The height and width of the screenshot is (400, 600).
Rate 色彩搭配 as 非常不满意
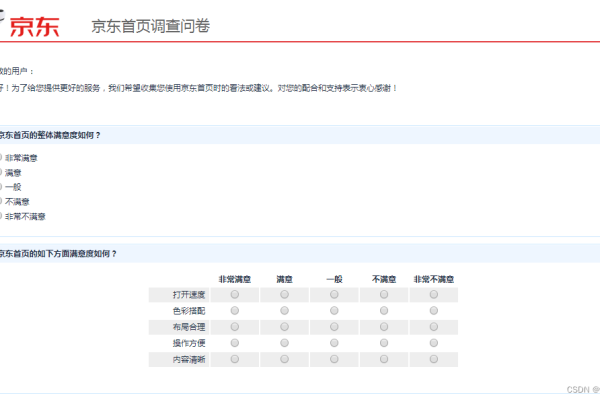tap(434, 310)
